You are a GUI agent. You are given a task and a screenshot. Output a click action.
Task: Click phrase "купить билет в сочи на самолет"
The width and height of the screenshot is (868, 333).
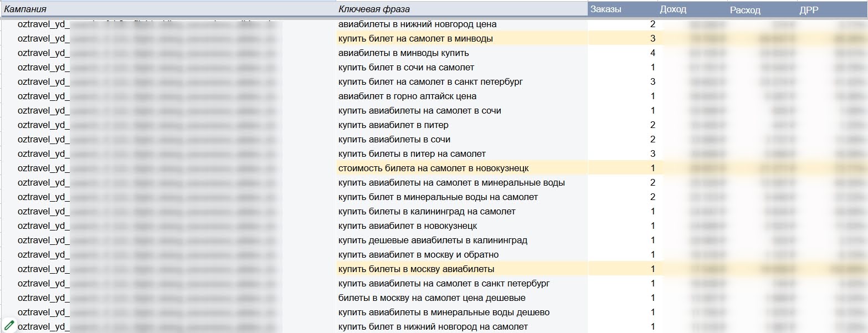coord(406,68)
